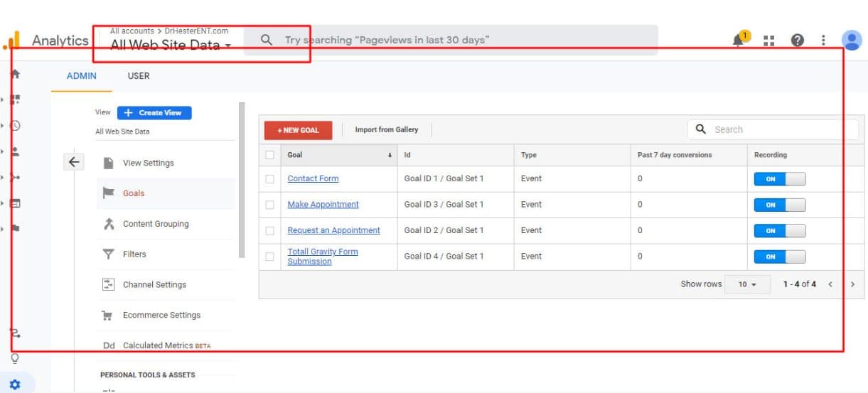
Task: Open the Request an Appointment goal link
Action: (x=333, y=230)
